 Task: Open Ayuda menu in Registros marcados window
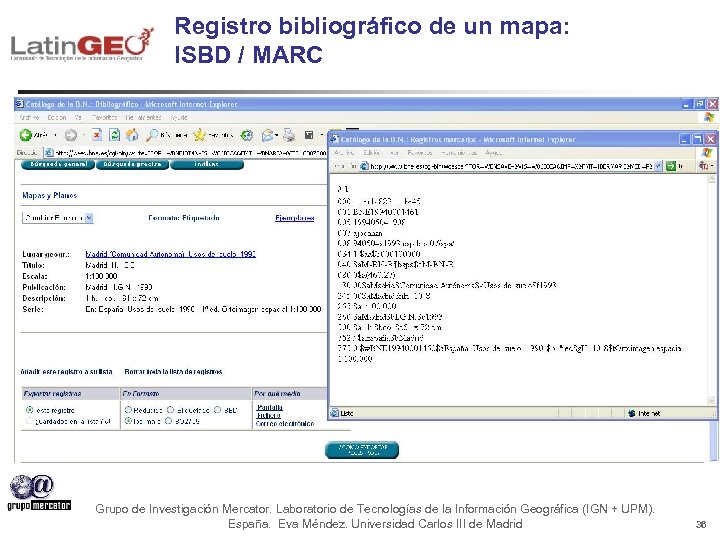click(x=494, y=152)
